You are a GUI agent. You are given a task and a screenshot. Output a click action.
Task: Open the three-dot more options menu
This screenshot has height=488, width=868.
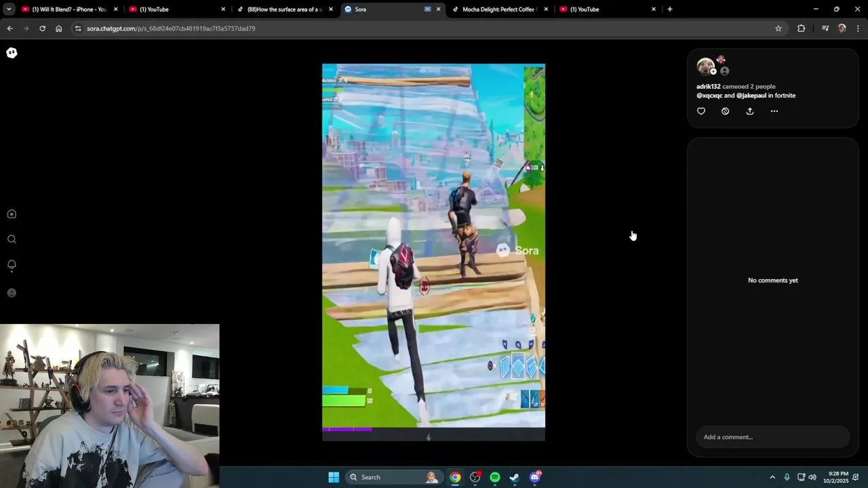point(774,111)
